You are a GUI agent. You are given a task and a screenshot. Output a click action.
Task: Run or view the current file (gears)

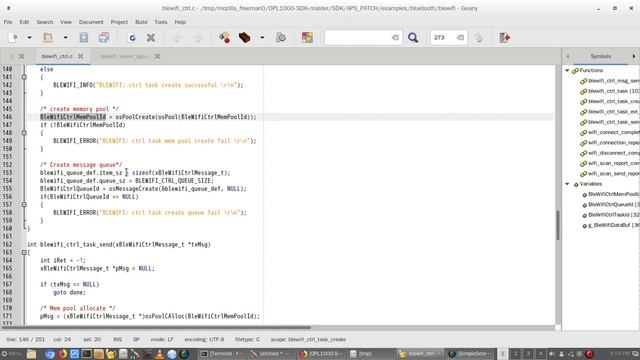281,38
